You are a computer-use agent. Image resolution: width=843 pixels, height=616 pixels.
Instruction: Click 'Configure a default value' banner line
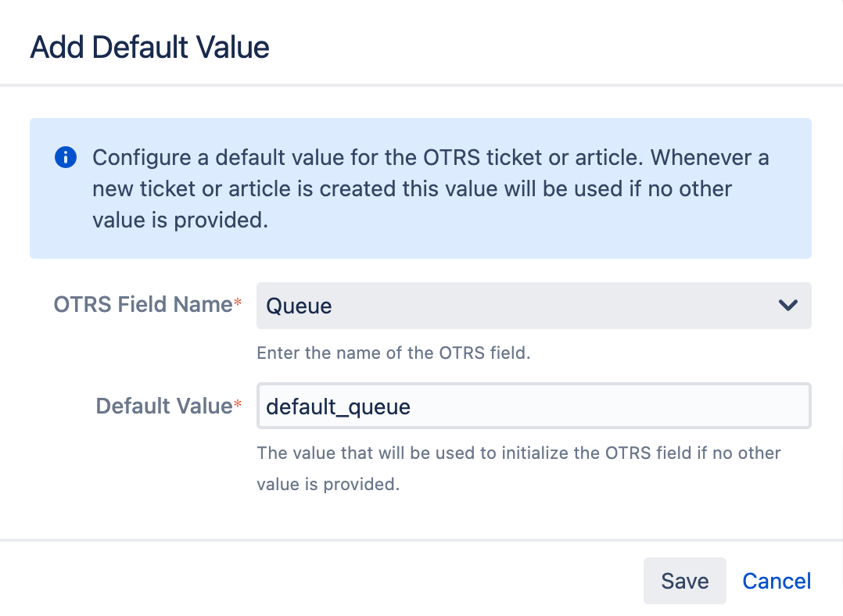[x=431, y=157]
